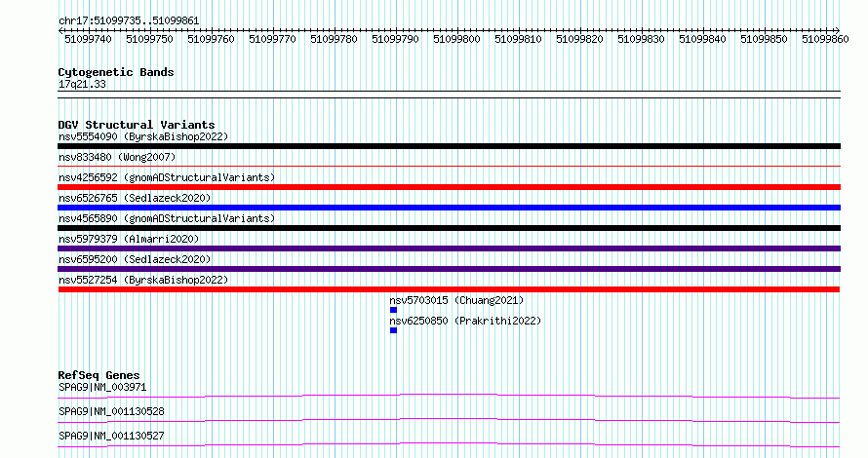The width and height of the screenshot is (868, 458).
Task: Click the right arrowhead of the coordinate ruler
Action: 838,30
